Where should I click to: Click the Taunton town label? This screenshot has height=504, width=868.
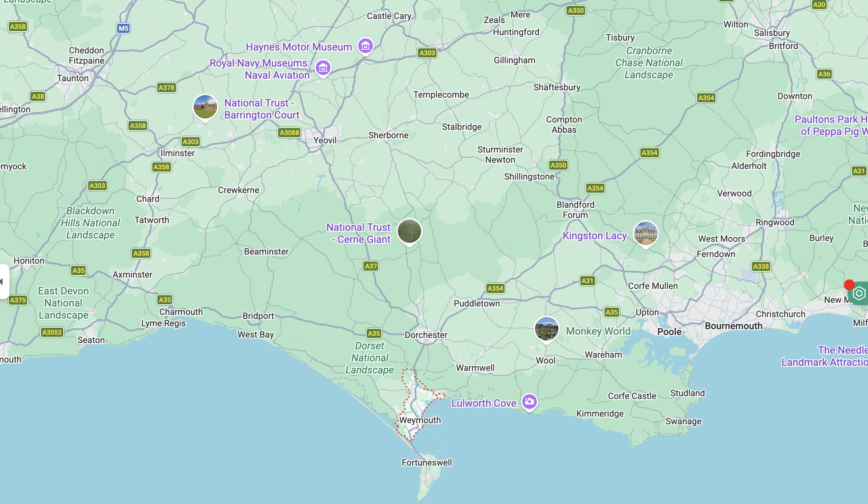point(73,78)
